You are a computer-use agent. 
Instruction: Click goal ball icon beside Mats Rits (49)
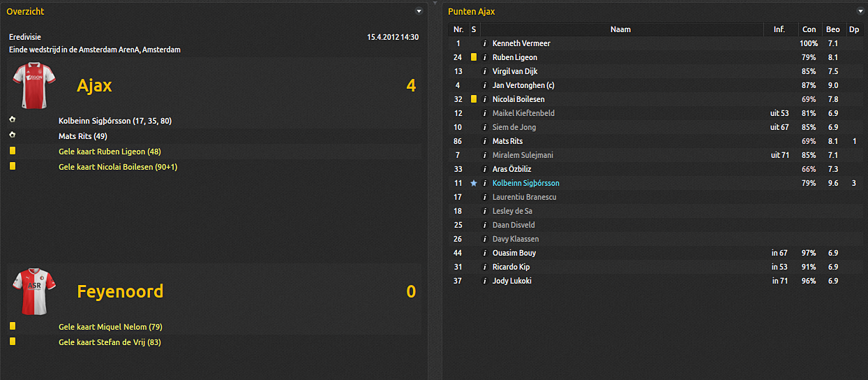pos(12,136)
